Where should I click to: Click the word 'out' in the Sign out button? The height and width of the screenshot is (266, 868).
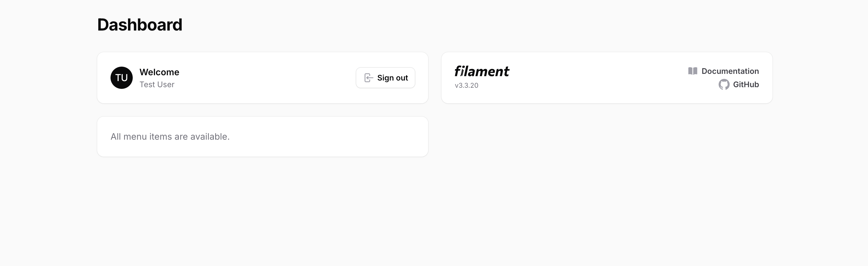402,78
